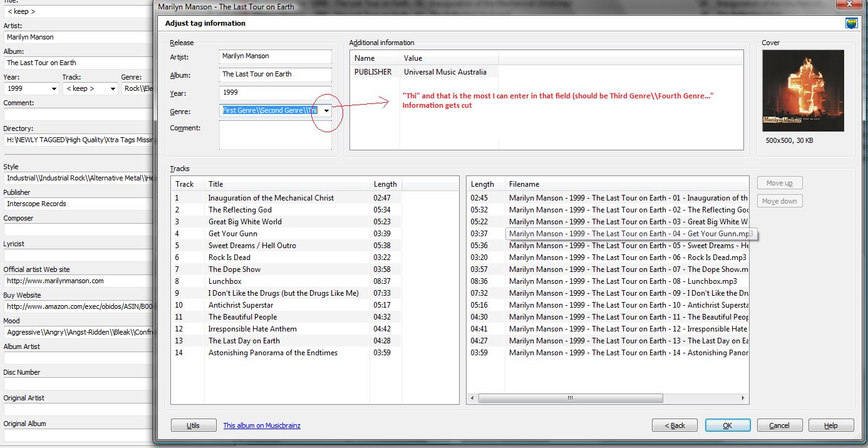Click the Artist field in left tag panel
The image size is (868, 448).
(78, 37)
